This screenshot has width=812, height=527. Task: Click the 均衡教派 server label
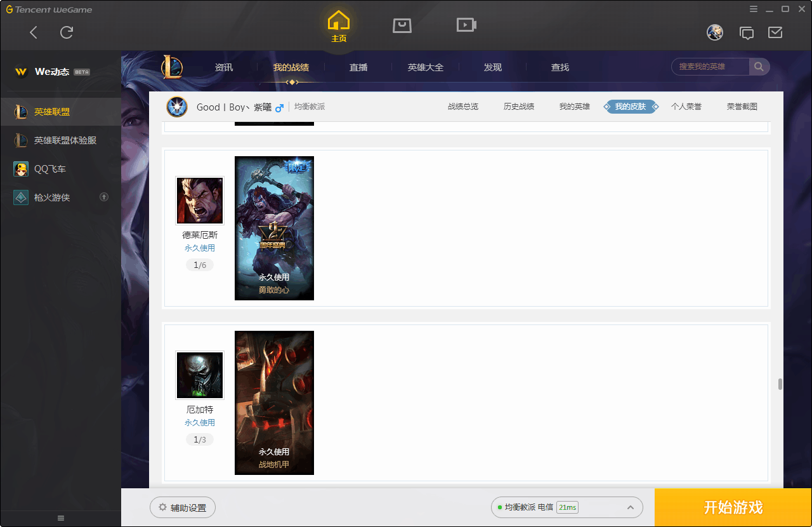(x=310, y=107)
